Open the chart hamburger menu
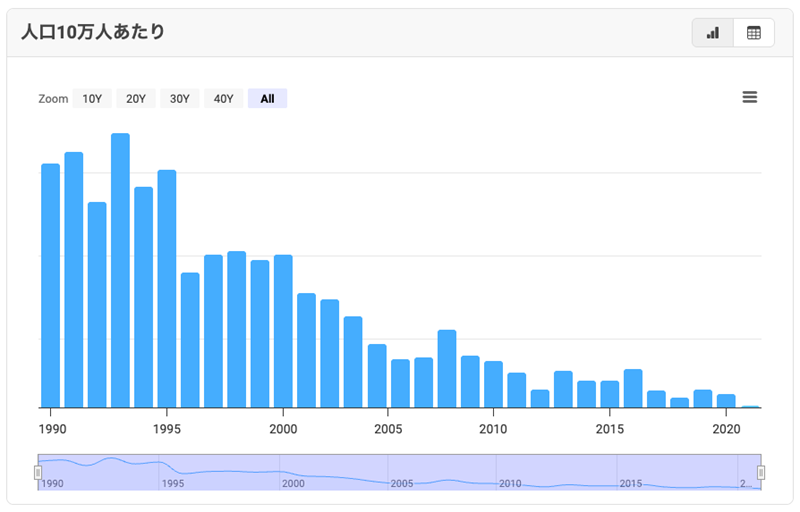 pos(750,97)
